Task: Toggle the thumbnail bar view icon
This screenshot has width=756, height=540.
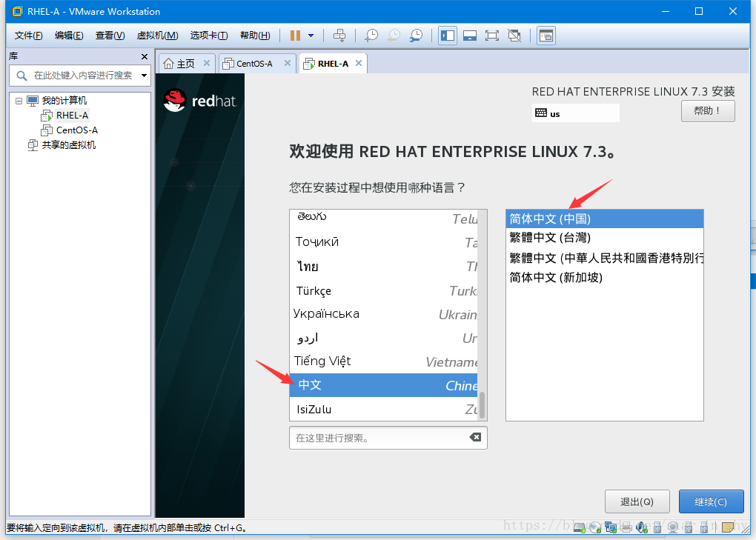Action: click(x=470, y=36)
